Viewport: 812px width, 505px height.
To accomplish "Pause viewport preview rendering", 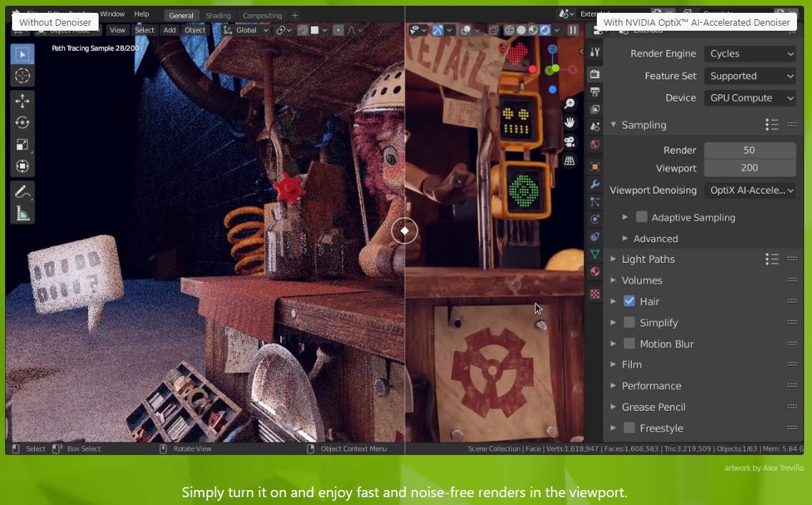I will tap(573, 30).
